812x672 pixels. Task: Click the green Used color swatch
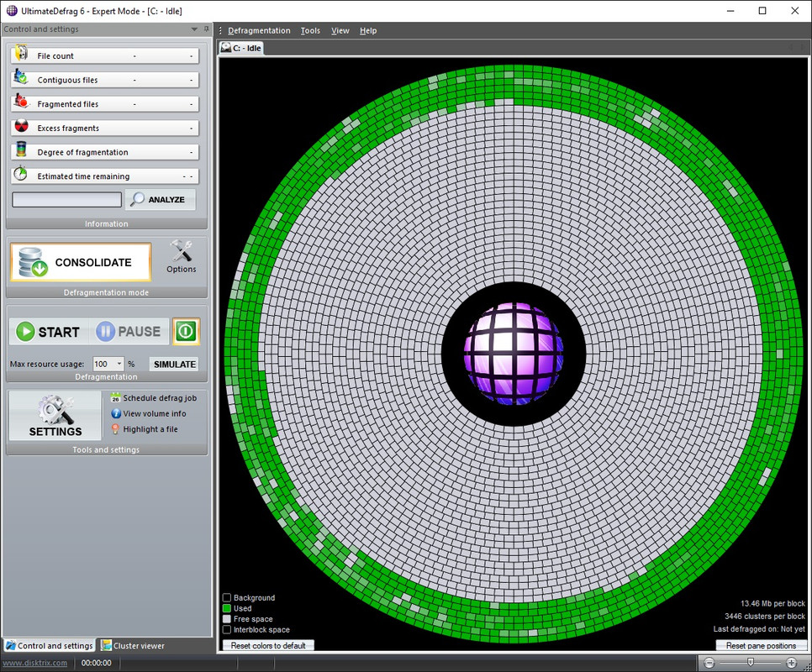click(227, 608)
